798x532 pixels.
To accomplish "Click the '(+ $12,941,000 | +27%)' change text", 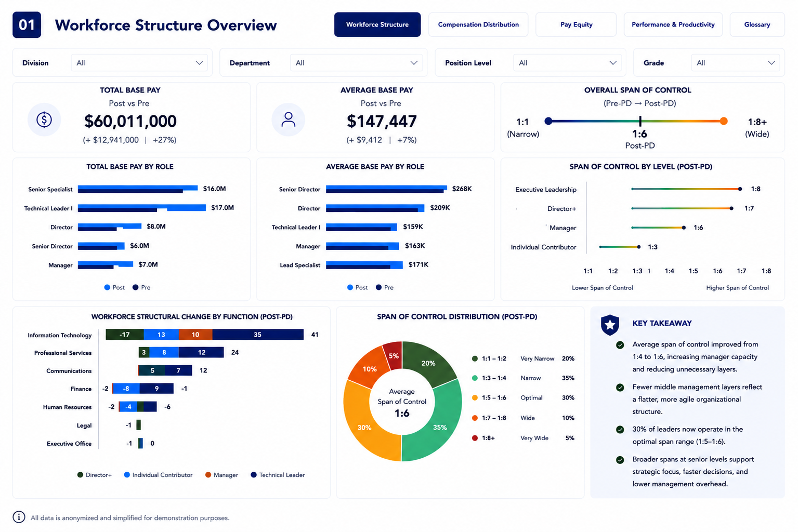I will pyautogui.click(x=129, y=140).
